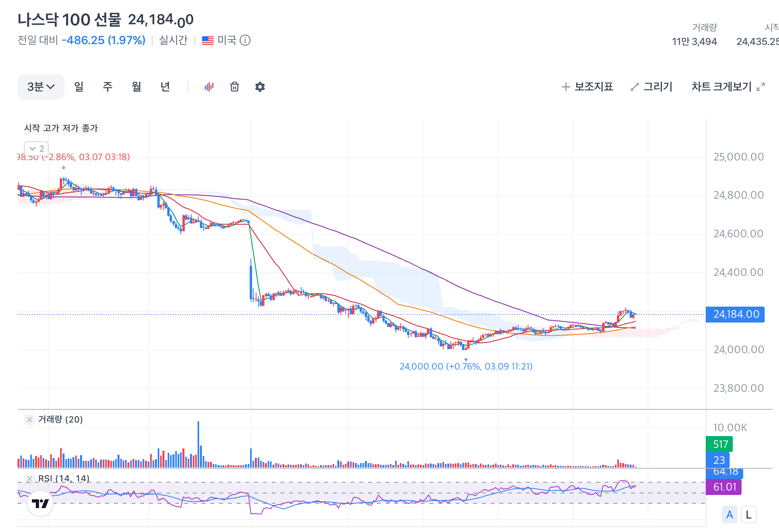
Task: Click the TradingView logo badge
Action: click(40, 504)
